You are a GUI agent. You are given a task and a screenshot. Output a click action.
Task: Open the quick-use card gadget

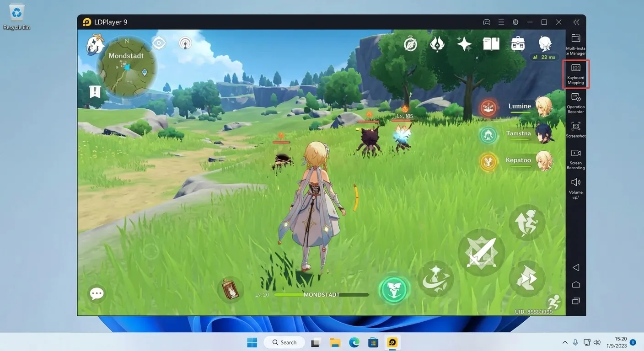point(230,289)
